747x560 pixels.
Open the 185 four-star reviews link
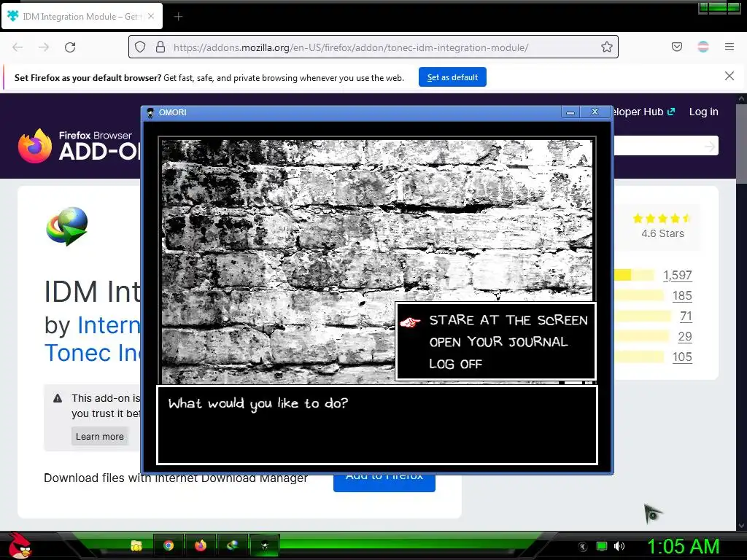682,296
